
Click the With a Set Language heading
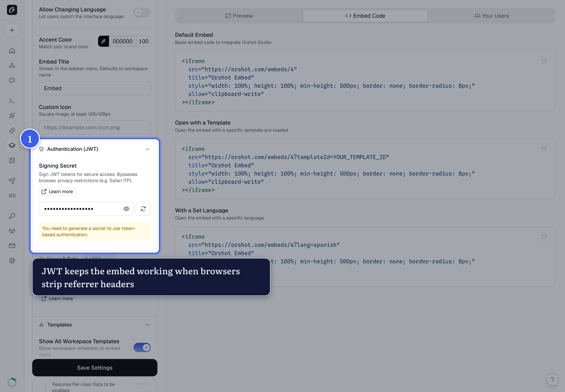(202, 211)
